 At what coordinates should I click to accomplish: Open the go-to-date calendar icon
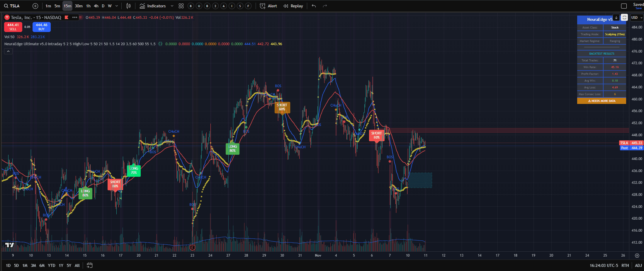coord(89,265)
